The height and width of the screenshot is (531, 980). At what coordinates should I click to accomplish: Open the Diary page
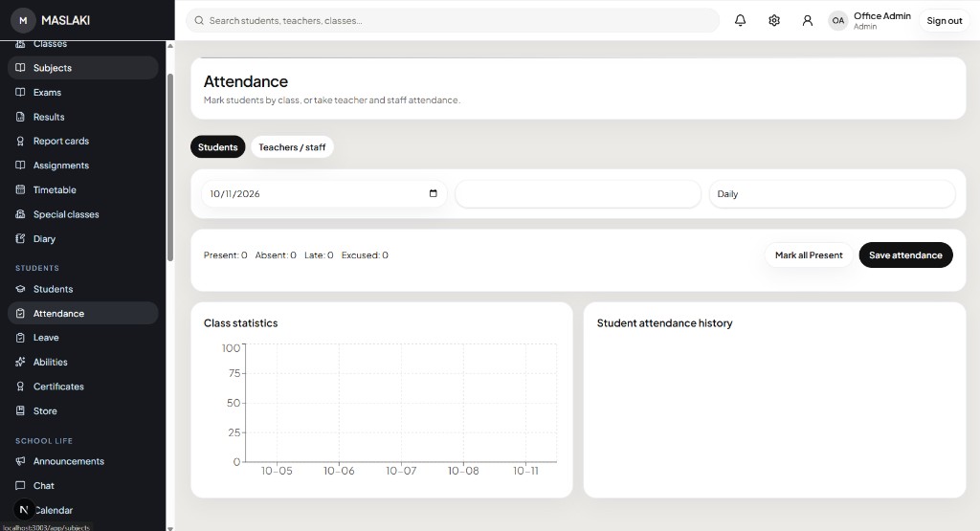(x=82, y=238)
